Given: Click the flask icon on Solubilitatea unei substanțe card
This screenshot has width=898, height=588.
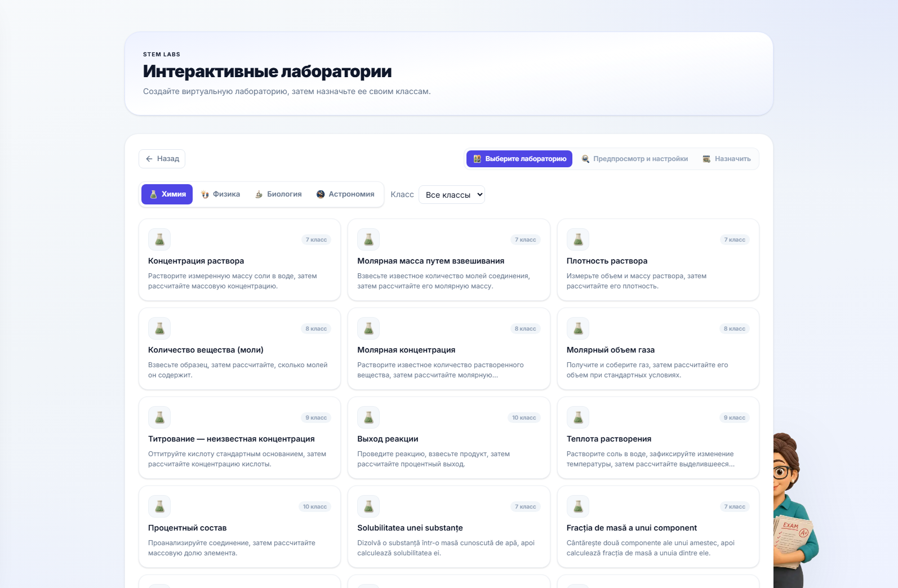Looking at the screenshot, I should click(368, 506).
